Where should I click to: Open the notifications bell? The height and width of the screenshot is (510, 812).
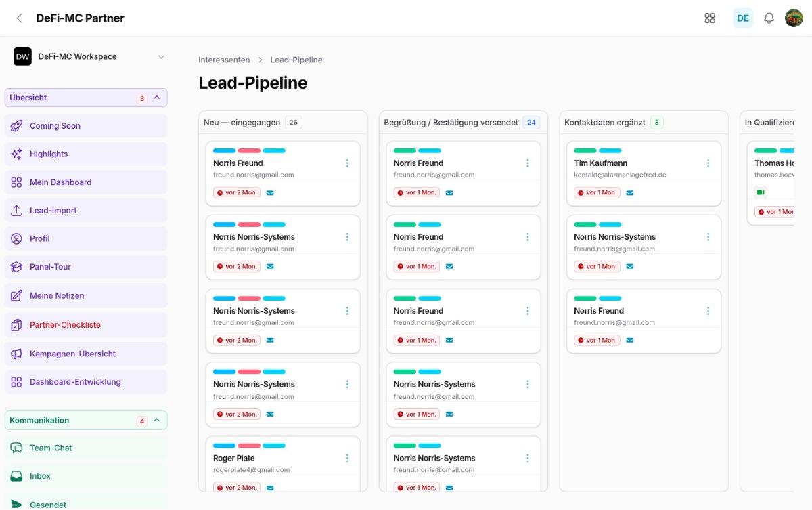(769, 18)
